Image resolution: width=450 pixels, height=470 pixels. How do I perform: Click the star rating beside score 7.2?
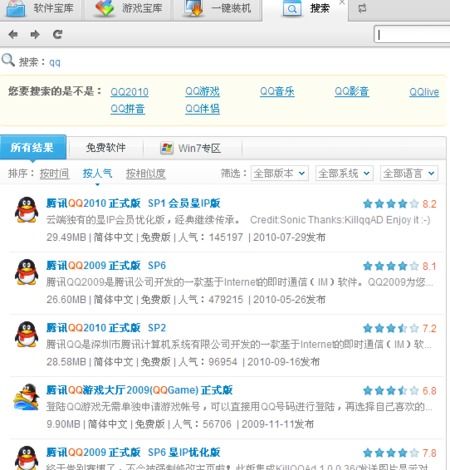tap(391, 328)
